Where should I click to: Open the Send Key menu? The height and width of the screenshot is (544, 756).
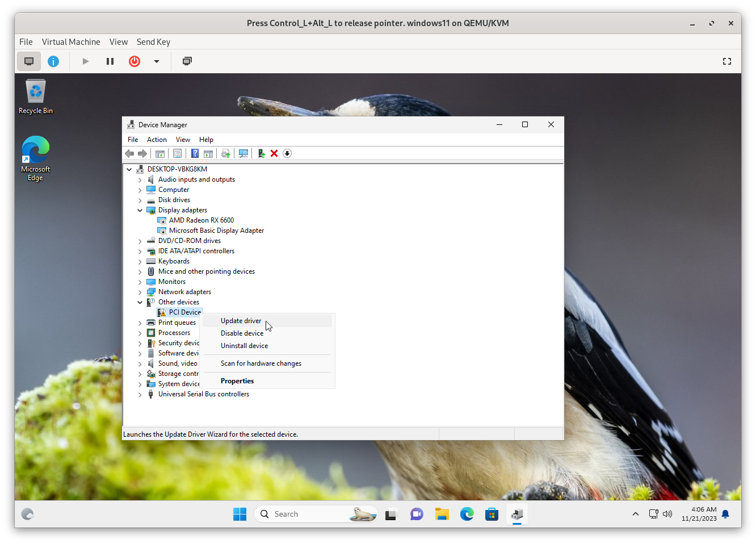153,42
